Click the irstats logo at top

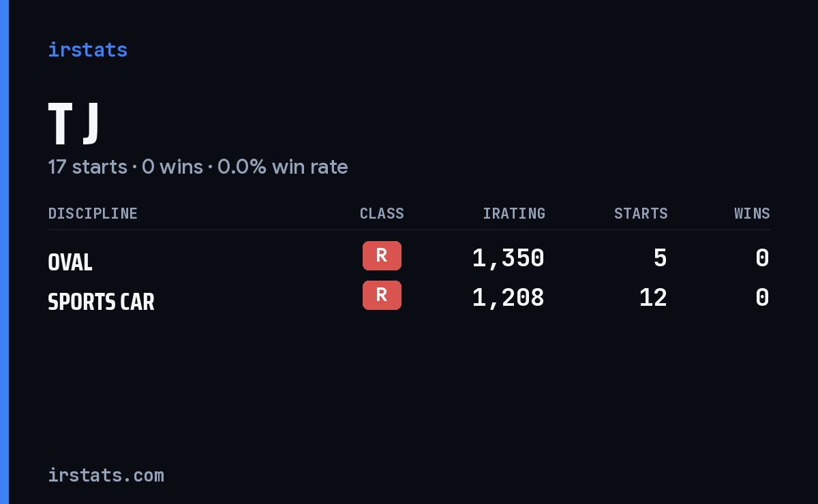(87, 50)
